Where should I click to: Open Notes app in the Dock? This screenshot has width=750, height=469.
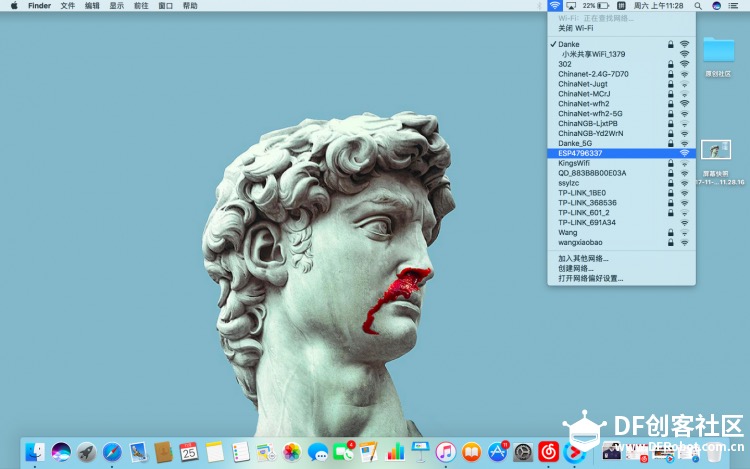coord(215,452)
